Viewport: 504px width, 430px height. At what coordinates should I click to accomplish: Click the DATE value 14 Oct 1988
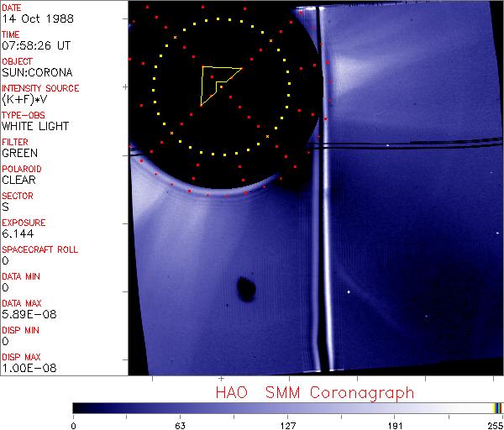32,18
